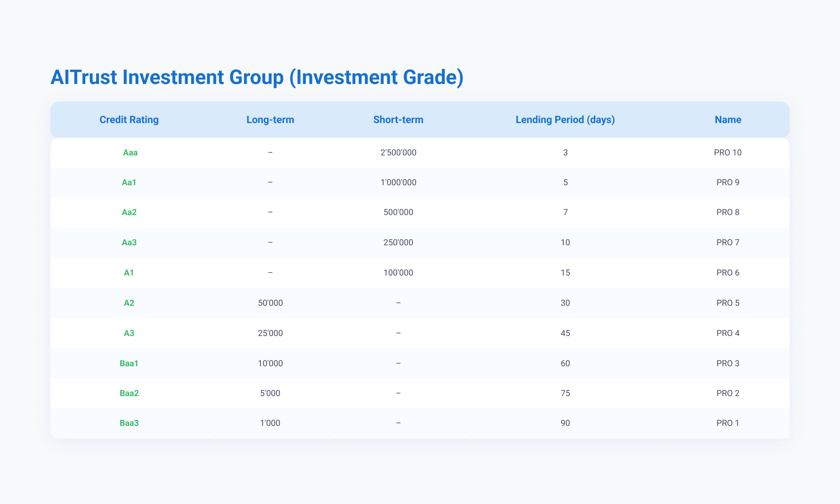Viewport: 840px width, 504px height.
Task: Select the Aa3 credit rating cell
Action: click(130, 243)
